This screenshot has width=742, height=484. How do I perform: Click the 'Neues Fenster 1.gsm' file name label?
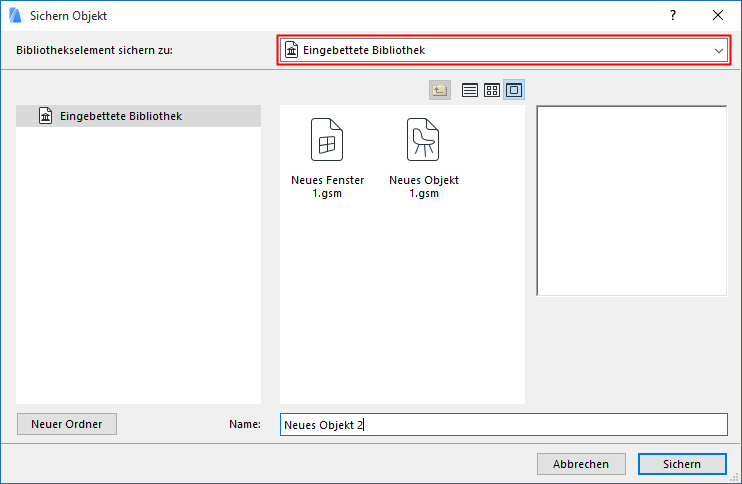(x=327, y=186)
